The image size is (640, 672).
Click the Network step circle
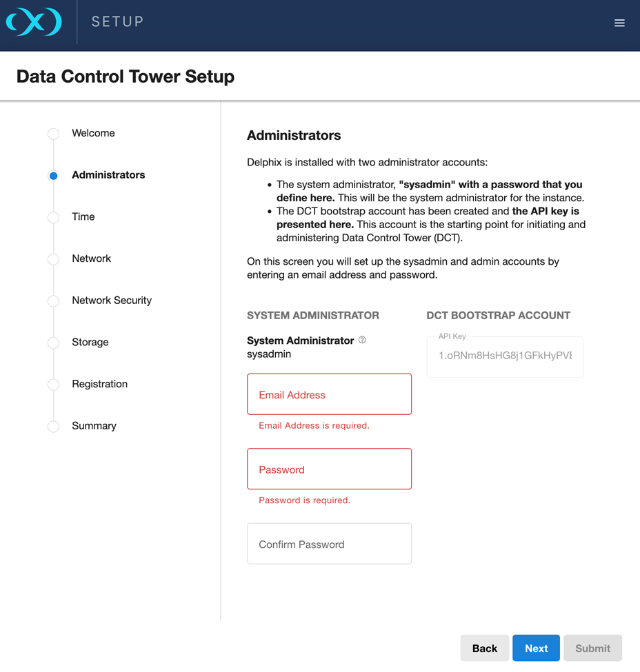(53, 259)
